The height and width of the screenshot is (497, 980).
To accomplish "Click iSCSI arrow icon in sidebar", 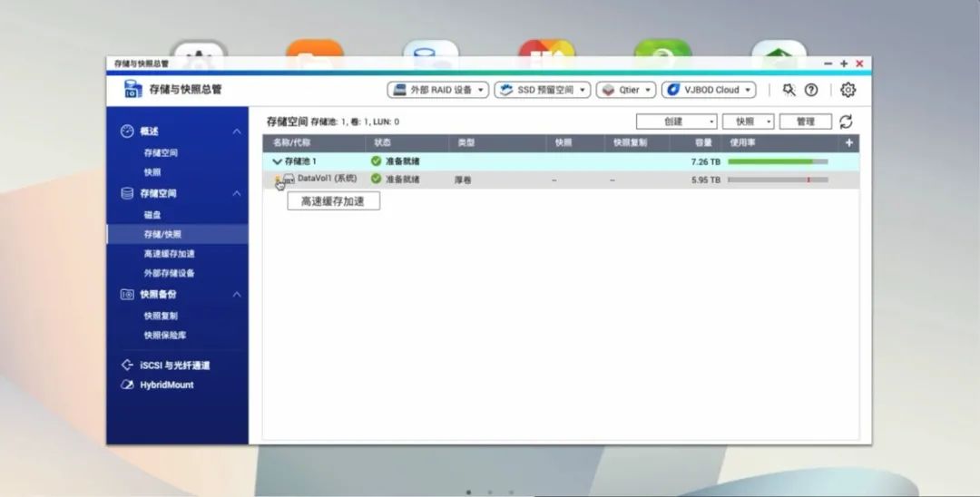I will [127, 365].
